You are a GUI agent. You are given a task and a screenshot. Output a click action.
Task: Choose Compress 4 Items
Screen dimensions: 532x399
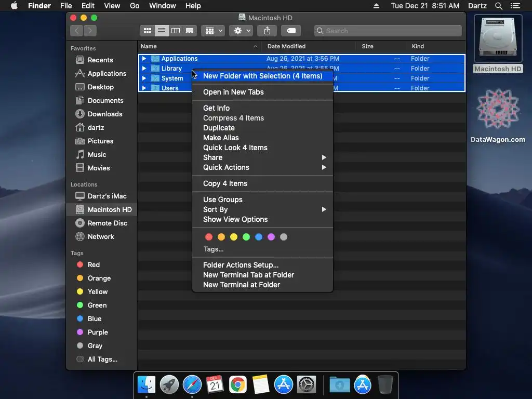click(262, 118)
